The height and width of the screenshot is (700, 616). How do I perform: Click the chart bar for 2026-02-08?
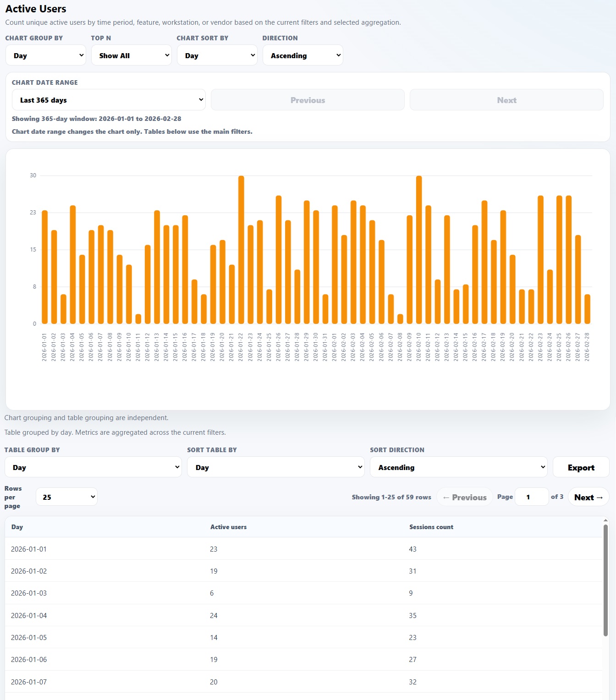(400, 319)
